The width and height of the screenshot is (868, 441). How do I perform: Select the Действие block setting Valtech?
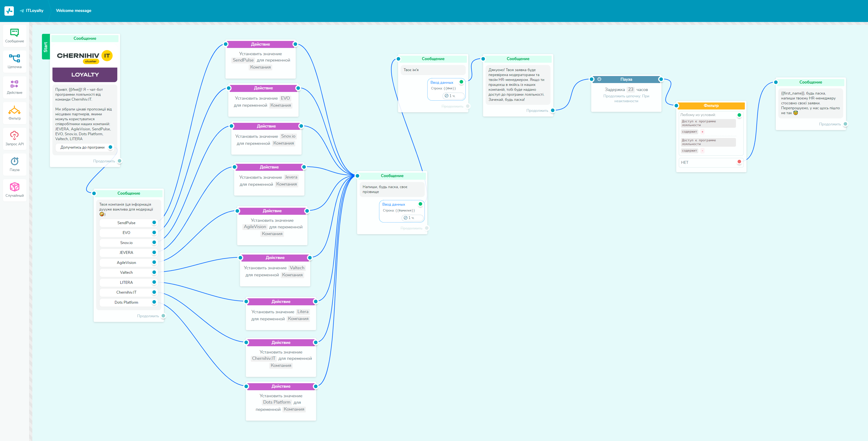point(275,270)
